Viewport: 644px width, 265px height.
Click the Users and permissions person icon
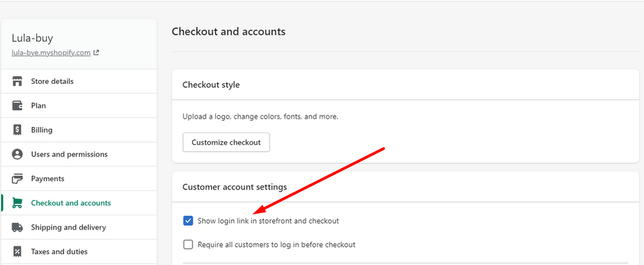[18, 154]
